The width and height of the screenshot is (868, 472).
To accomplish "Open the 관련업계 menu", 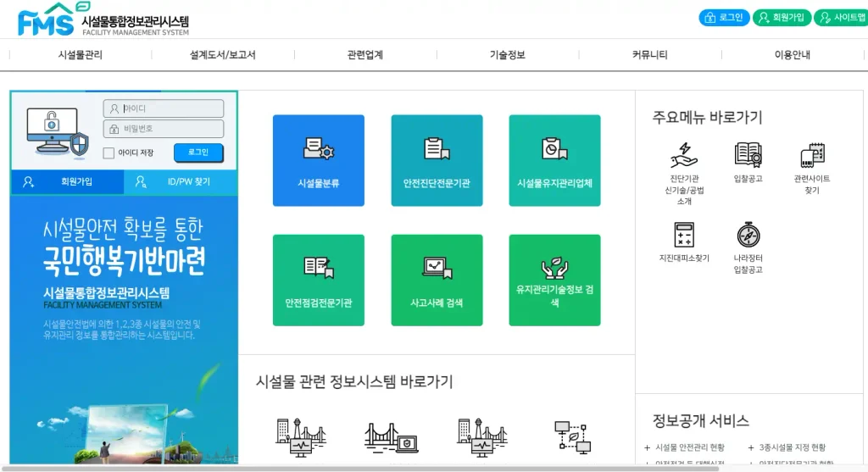I will pyautogui.click(x=364, y=55).
